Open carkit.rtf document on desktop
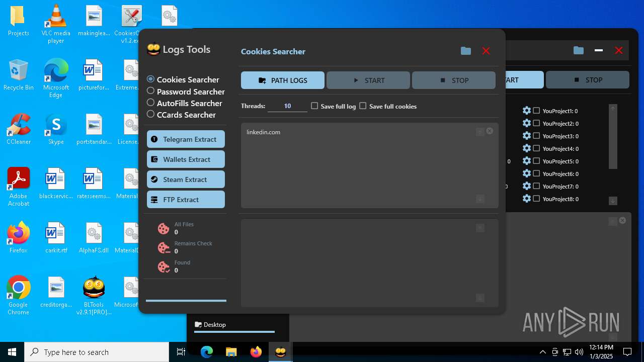Viewport: 644px width, 362px height. click(56, 238)
